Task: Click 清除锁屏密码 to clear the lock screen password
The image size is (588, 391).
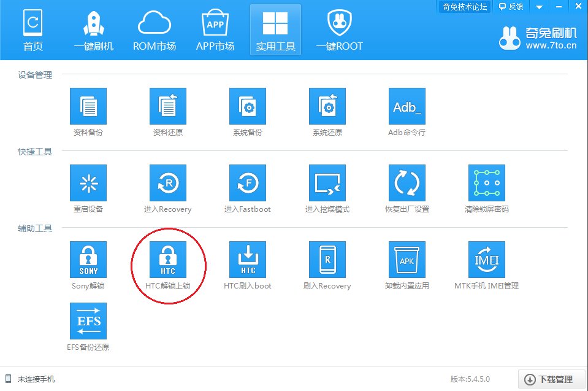Action: pyautogui.click(x=487, y=183)
